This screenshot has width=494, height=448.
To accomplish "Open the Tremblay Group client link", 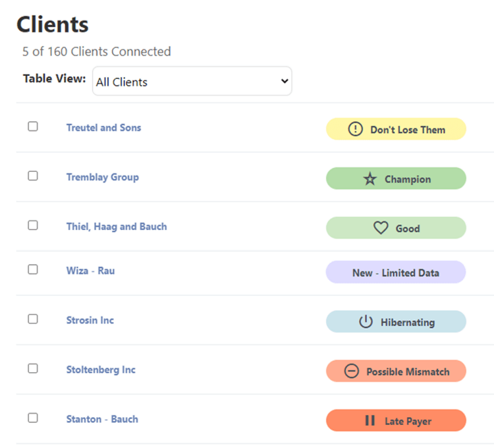I will click(102, 177).
